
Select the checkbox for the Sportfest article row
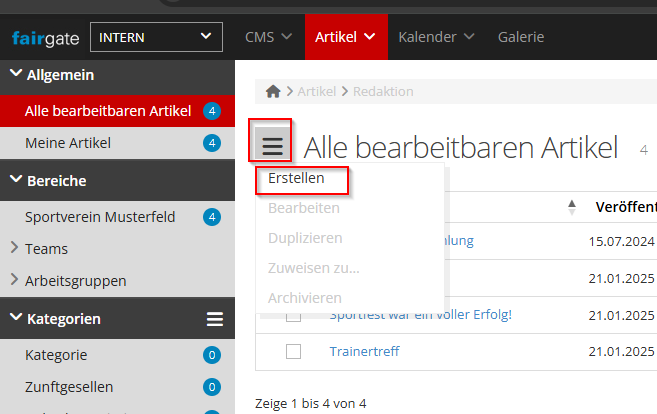[x=293, y=315]
